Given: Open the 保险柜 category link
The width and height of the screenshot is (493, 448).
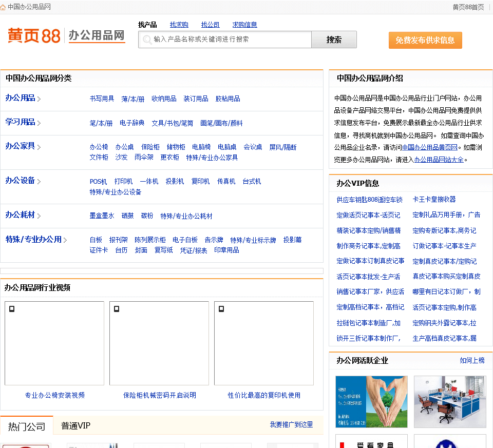Looking at the screenshot, I should click(x=150, y=147).
